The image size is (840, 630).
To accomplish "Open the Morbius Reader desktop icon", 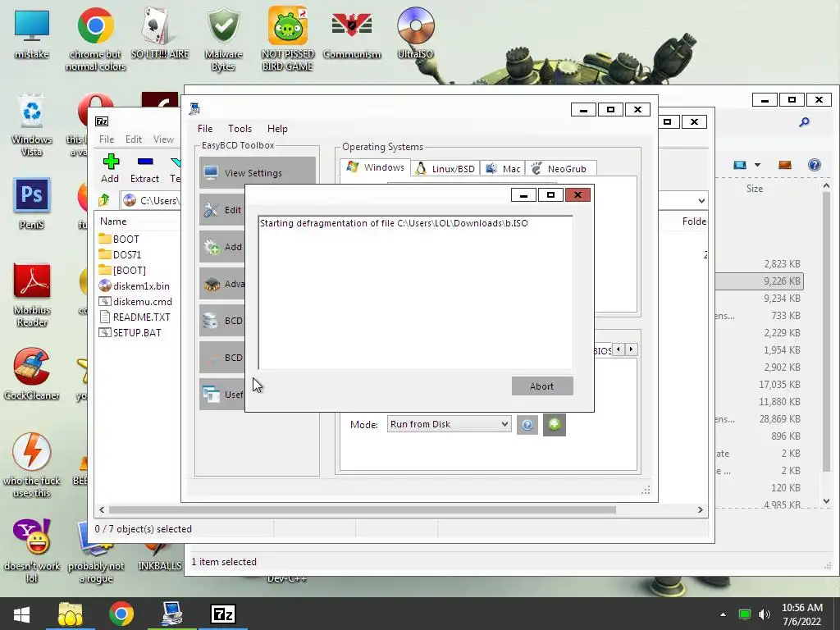I will tap(32, 294).
